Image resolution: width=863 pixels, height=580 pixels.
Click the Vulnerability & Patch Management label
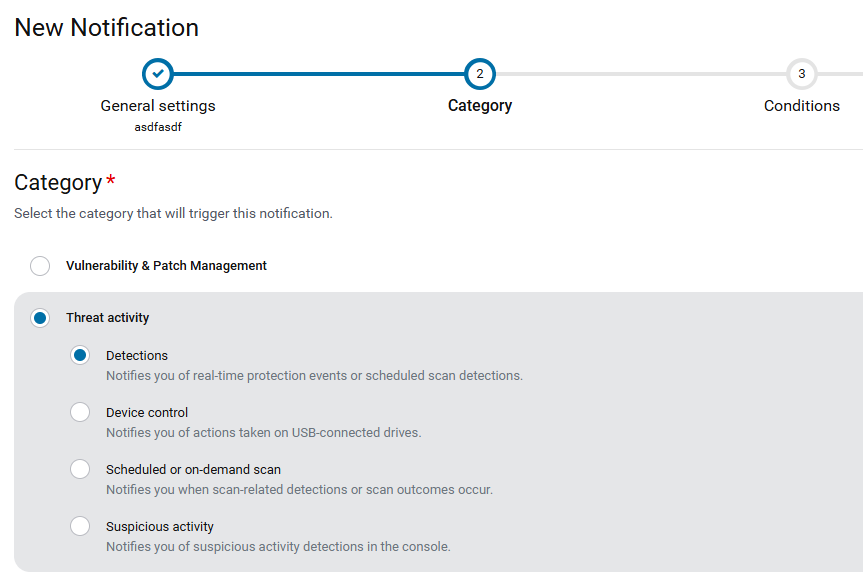tap(166, 266)
